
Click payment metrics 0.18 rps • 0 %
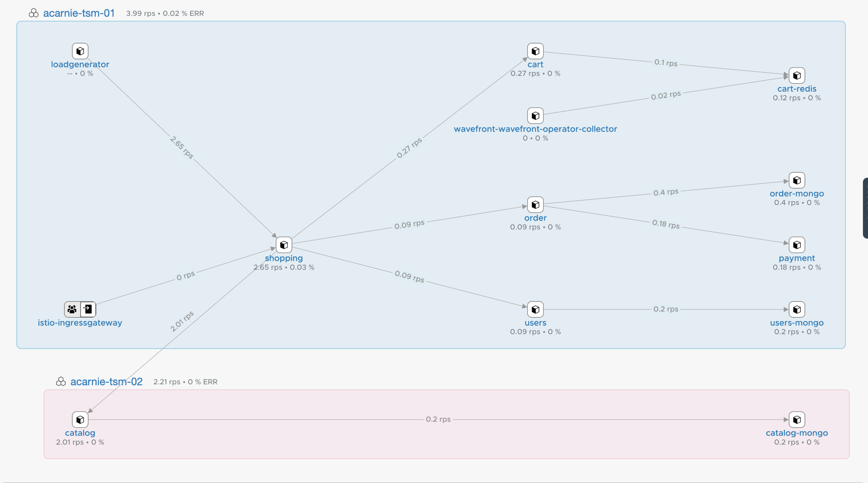pos(797,267)
